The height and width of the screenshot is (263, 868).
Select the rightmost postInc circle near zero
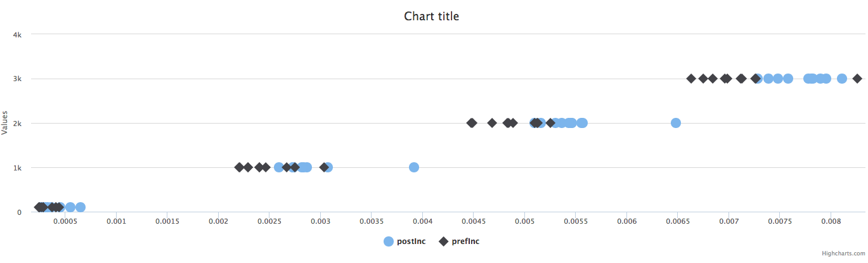pyautogui.click(x=81, y=207)
